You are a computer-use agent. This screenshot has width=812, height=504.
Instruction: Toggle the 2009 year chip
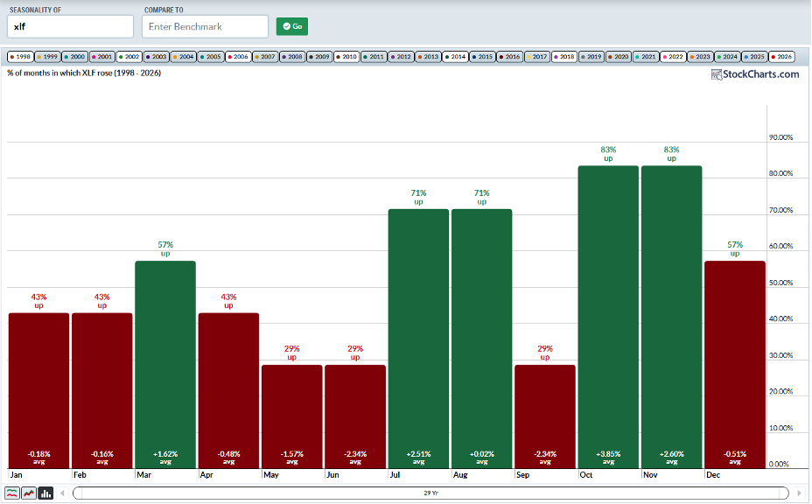[x=319, y=57]
